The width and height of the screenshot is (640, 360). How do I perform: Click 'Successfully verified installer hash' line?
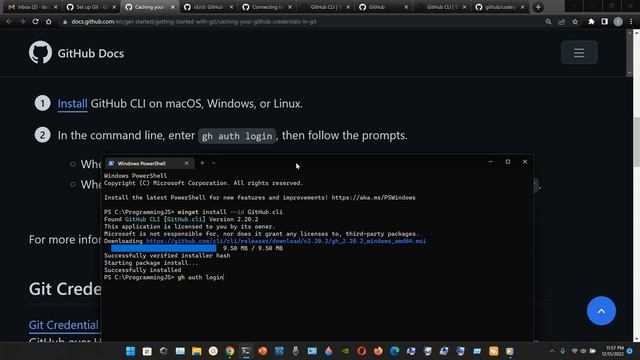click(x=167, y=256)
